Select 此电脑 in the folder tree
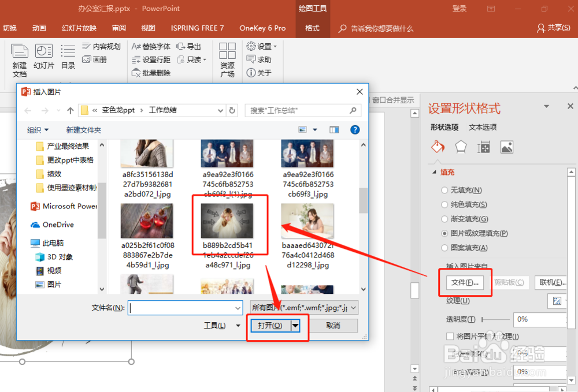The height and width of the screenshot is (392, 578). [47, 243]
